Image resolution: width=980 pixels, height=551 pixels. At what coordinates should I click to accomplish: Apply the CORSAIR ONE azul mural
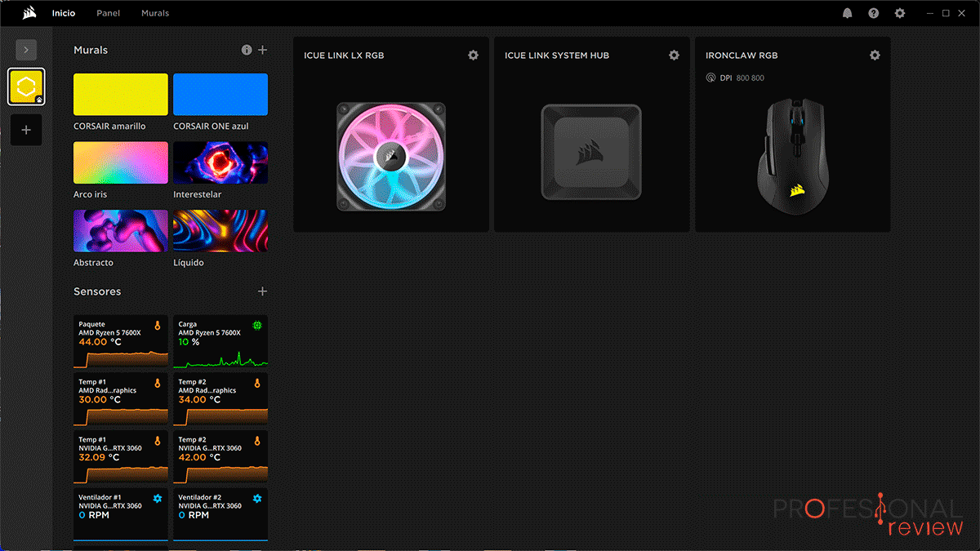[220, 94]
